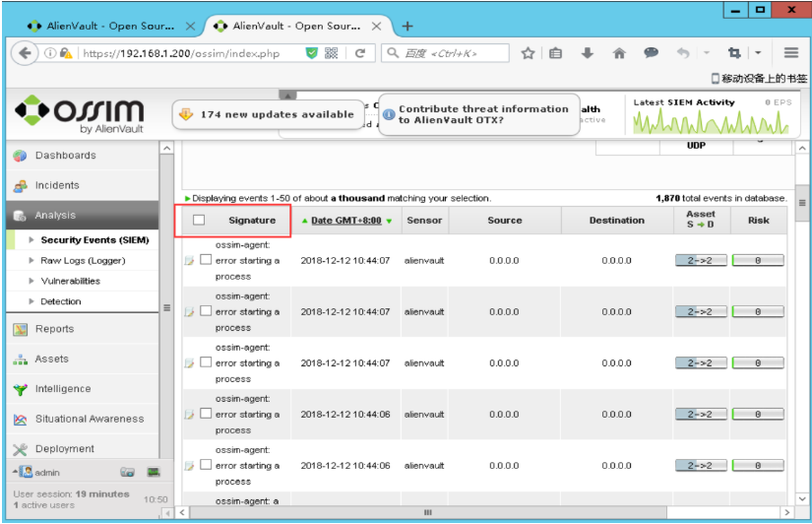812x524 pixels.
Task: Check the third 10:44:07 event checkbox
Action: (x=206, y=361)
